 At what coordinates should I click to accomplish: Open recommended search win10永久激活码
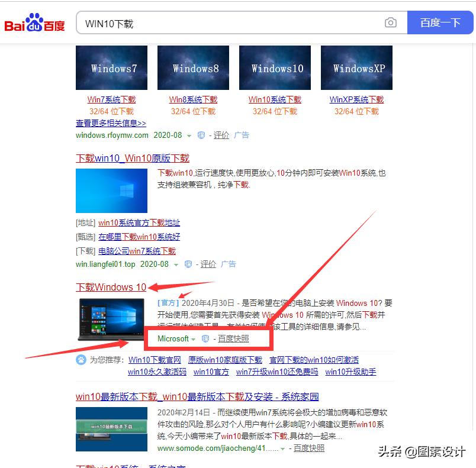[157, 372]
